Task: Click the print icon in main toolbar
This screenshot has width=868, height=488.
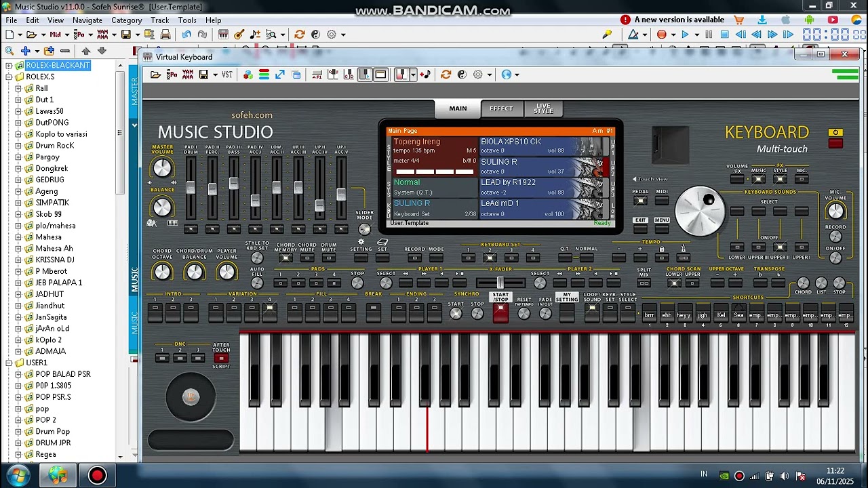Action: click(165, 34)
